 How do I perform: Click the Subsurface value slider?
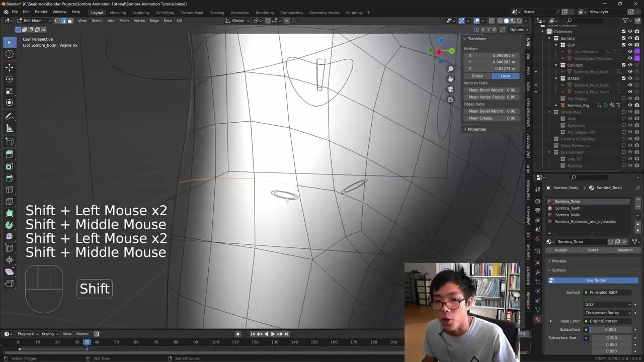point(610,329)
